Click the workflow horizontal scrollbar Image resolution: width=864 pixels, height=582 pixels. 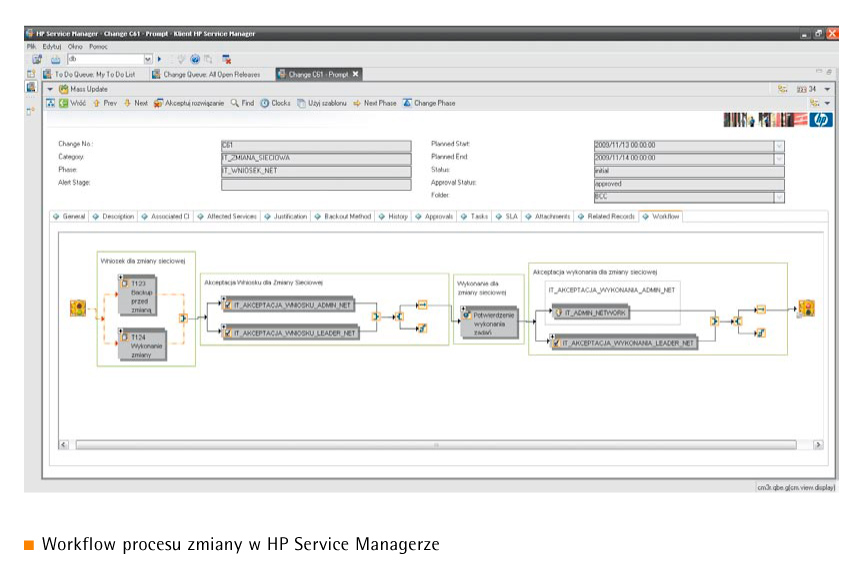435,444
